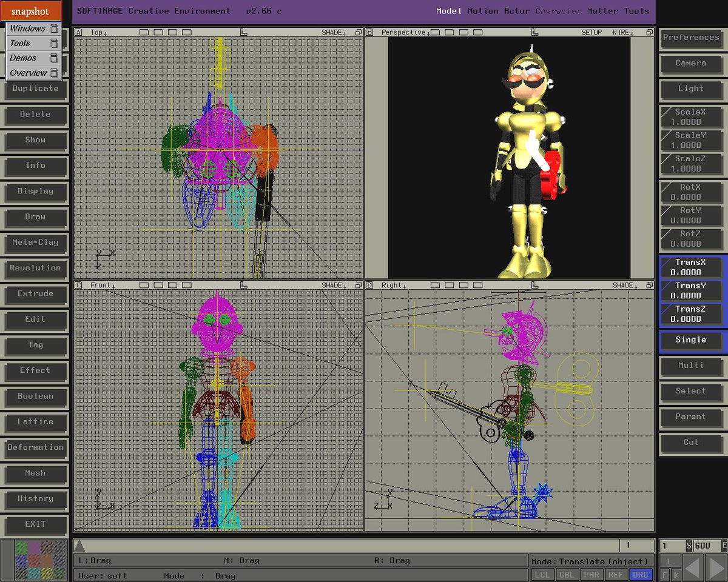Click the tear-off icon beside Windows
728x582 pixels.
click(54, 28)
